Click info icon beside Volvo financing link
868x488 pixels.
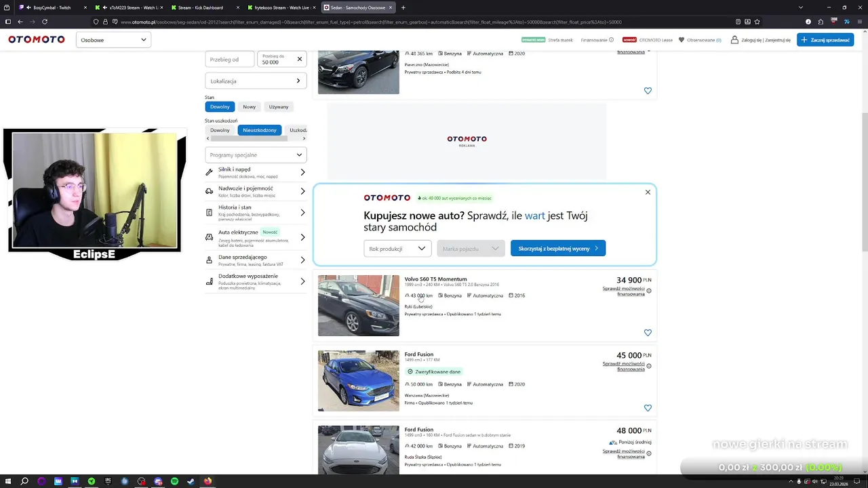pos(649,291)
